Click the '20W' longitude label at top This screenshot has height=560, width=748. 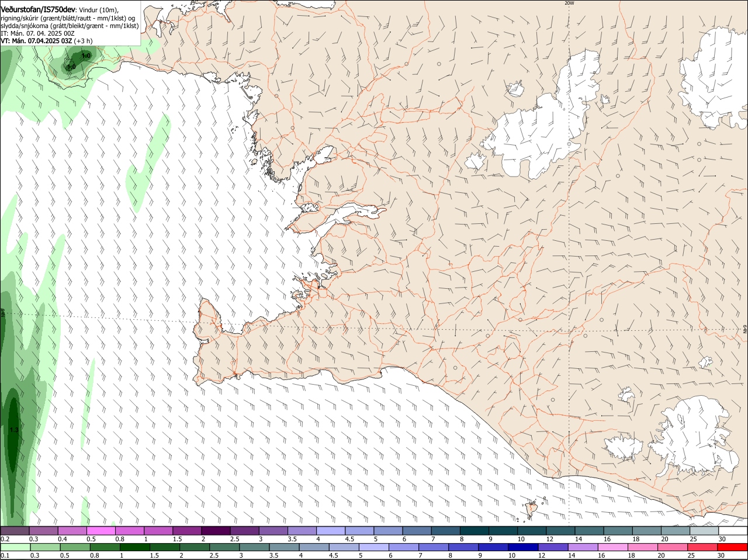(x=569, y=3)
